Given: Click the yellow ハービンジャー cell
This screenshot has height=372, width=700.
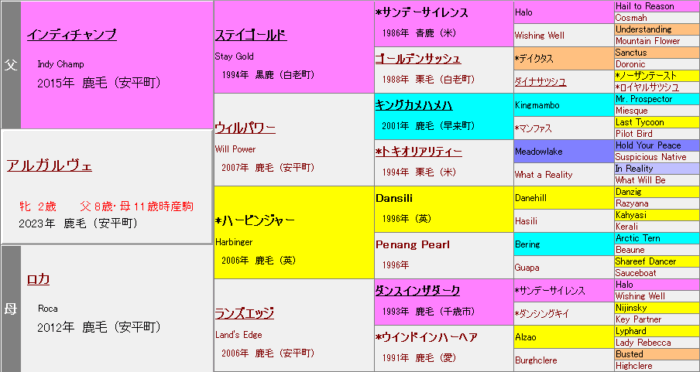Looking at the screenshot, I should (x=294, y=232).
